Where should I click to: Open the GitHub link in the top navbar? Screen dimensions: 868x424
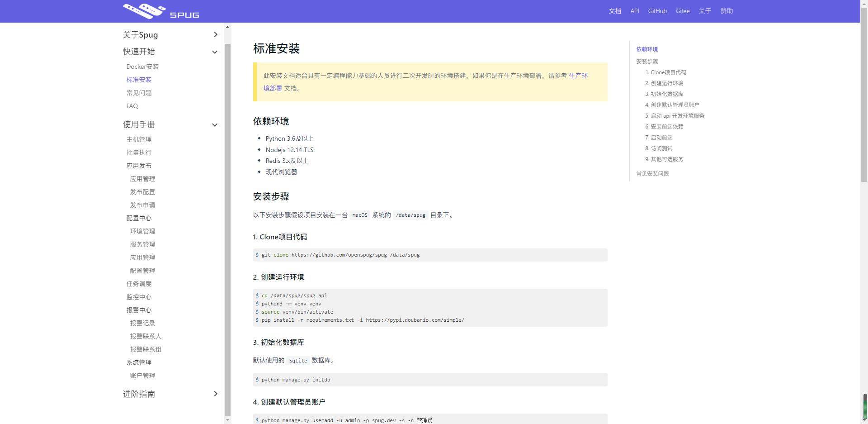click(657, 10)
